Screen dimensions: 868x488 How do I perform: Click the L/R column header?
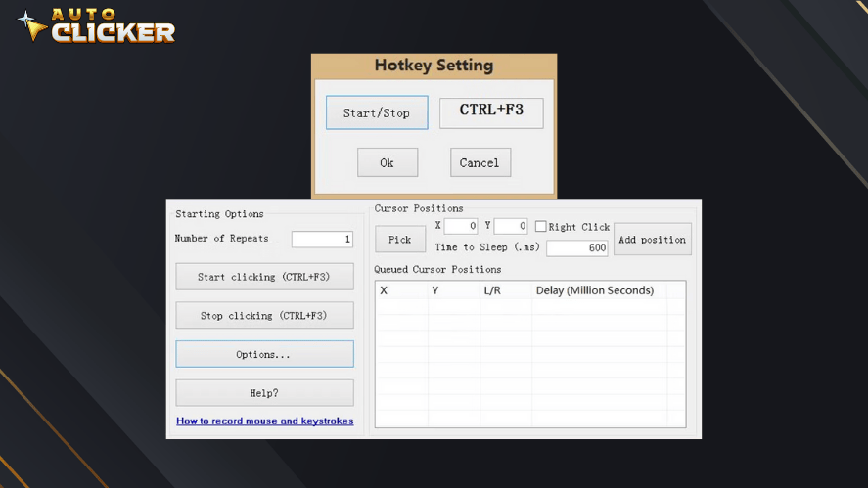[x=492, y=290]
